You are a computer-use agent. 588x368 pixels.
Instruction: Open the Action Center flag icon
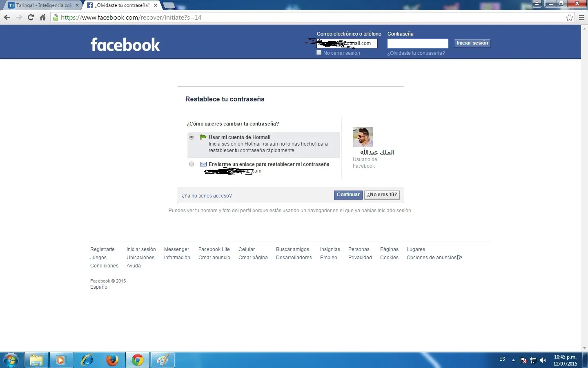[x=523, y=360]
